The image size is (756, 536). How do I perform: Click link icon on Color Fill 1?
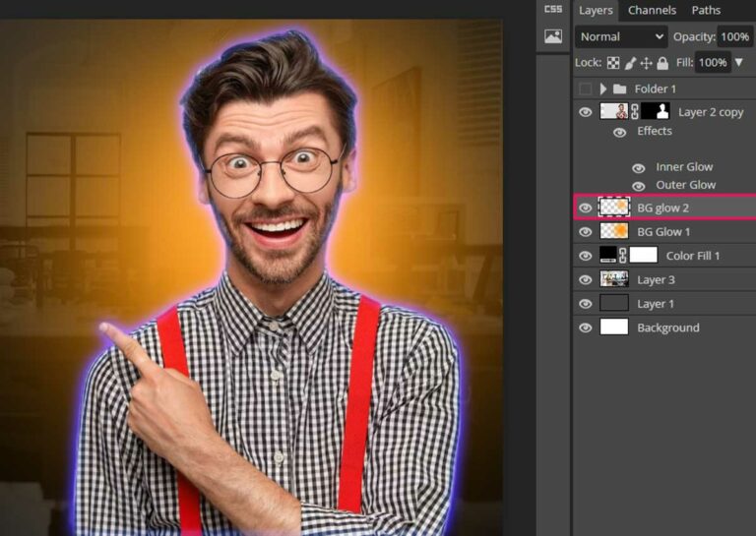[x=622, y=256]
